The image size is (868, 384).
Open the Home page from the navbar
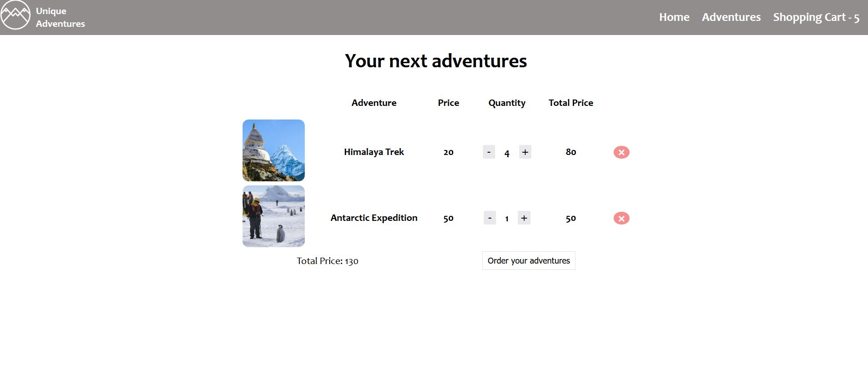[674, 17]
